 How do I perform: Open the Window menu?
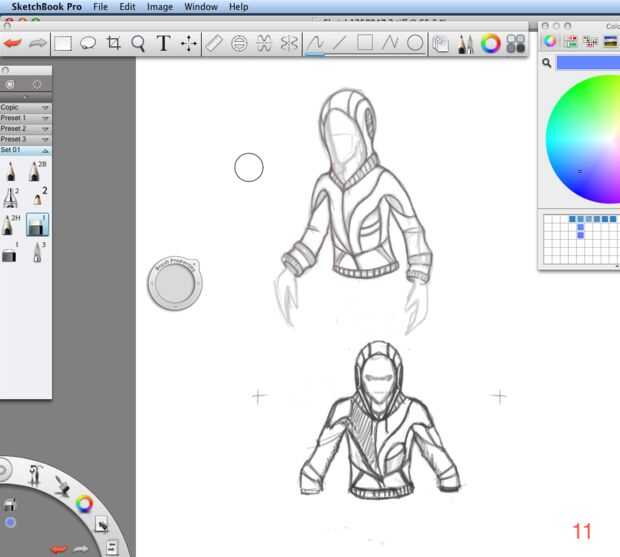click(x=201, y=7)
